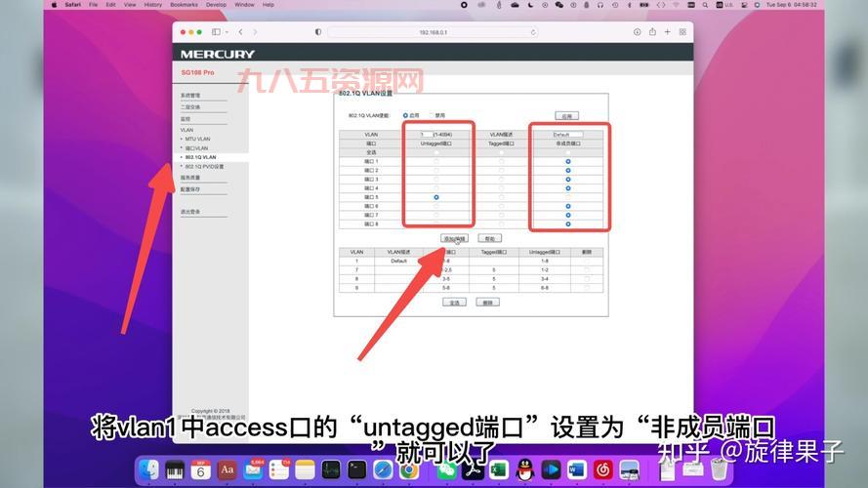Screen dimensions: 868x488
Task: Open the Bookmarks menu
Action: 184,5
